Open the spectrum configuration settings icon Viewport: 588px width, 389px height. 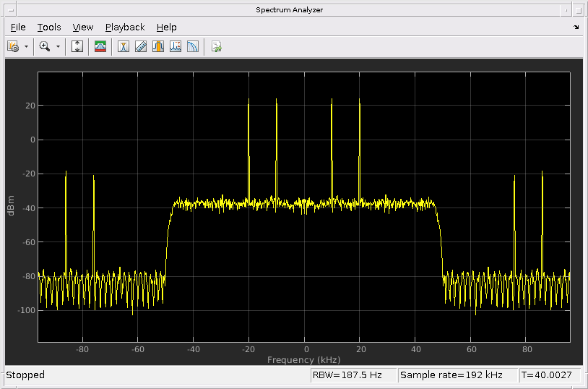tap(13, 46)
